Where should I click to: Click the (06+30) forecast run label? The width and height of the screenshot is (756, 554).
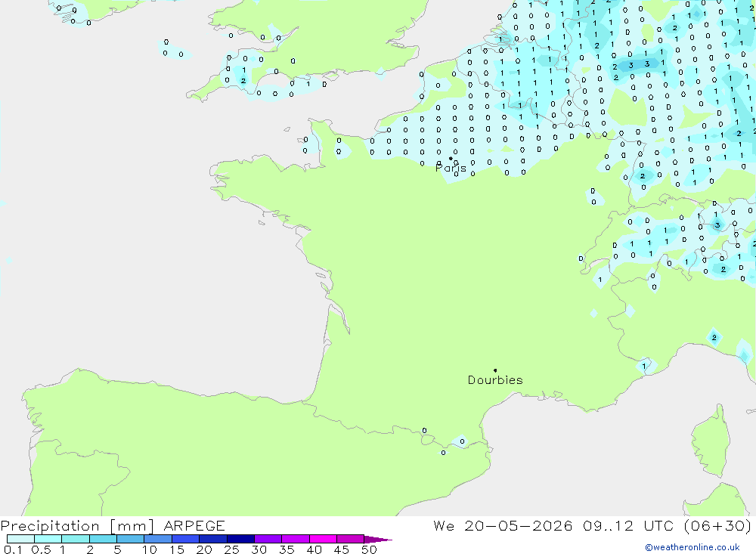point(718,526)
